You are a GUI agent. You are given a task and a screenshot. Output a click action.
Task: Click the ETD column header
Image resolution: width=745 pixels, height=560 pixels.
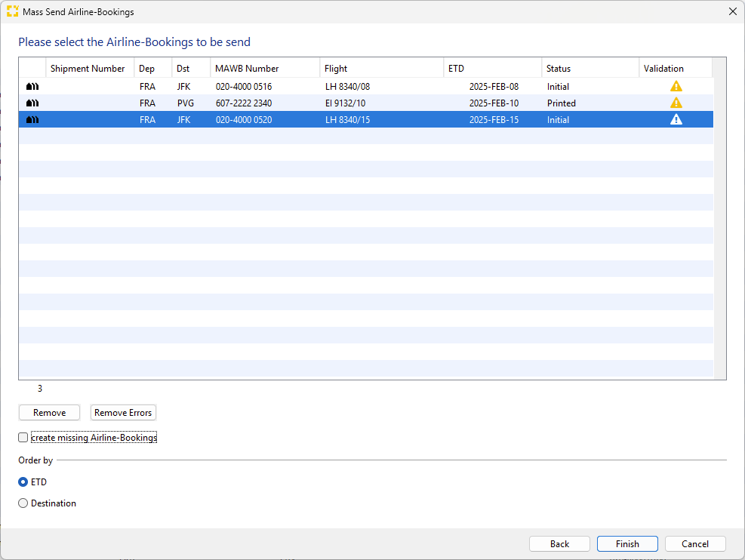[x=456, y=69]
